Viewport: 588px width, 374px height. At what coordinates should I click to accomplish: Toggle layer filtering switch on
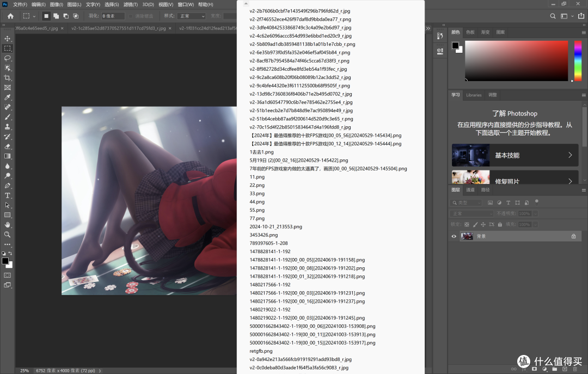tap(537, 201)
